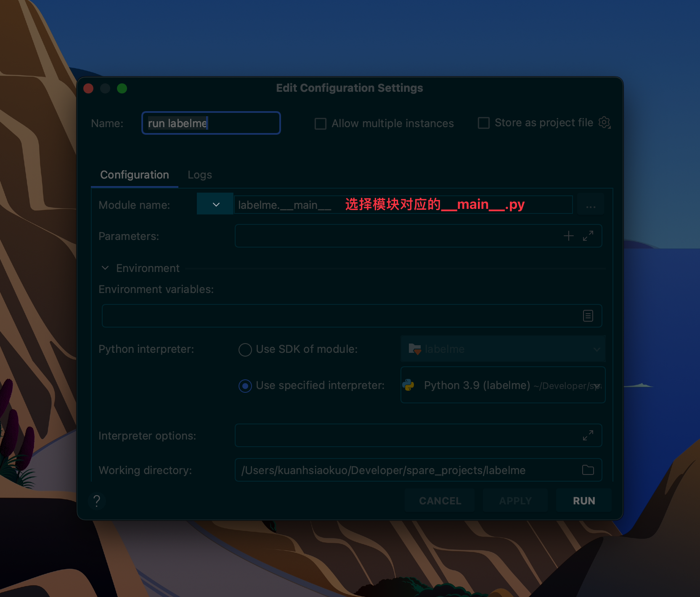Open the Python 3.9 interpreter dropdown
The height and width of the screenshot is (597, 700).
(503, 385)
